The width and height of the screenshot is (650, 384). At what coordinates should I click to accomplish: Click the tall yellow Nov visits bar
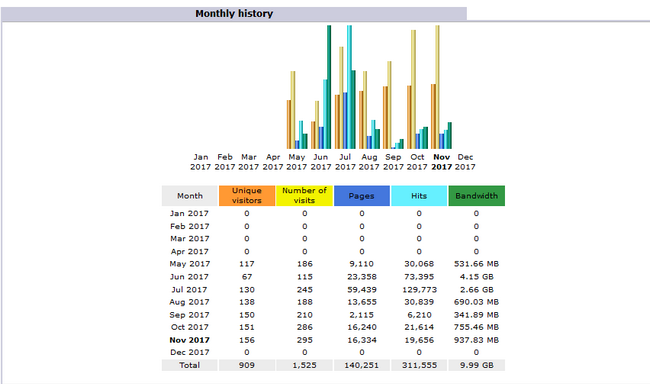pos(437,87)
